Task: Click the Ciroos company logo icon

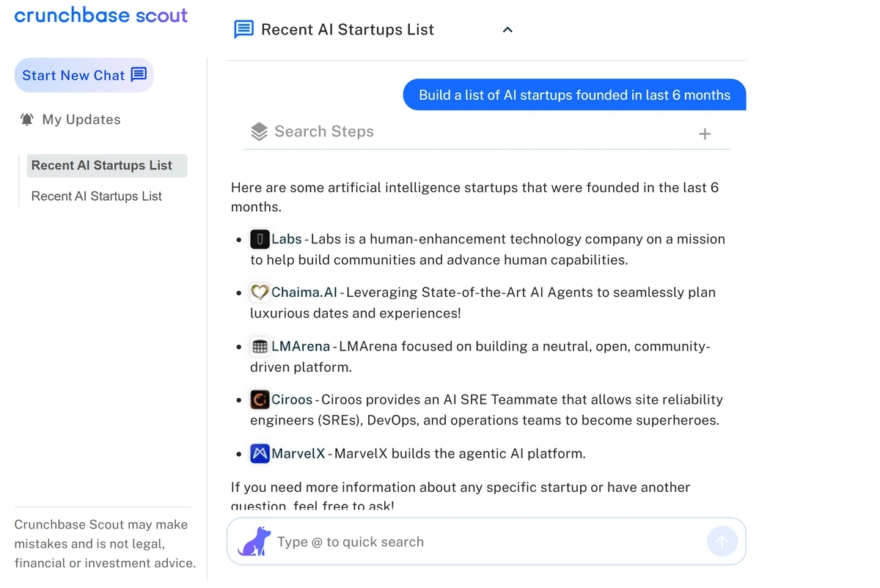Action: pos(260,400)
